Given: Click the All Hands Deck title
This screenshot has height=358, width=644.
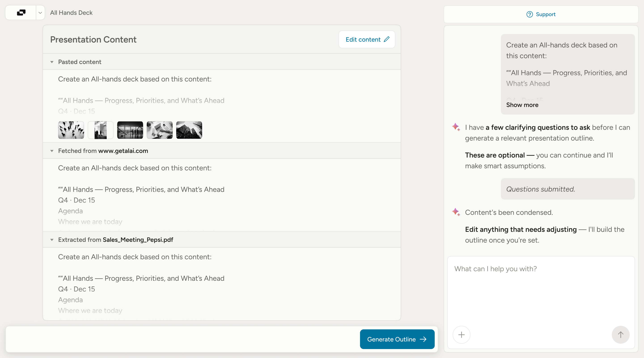Looking at the screenshot, I should [x=71, y=13].
